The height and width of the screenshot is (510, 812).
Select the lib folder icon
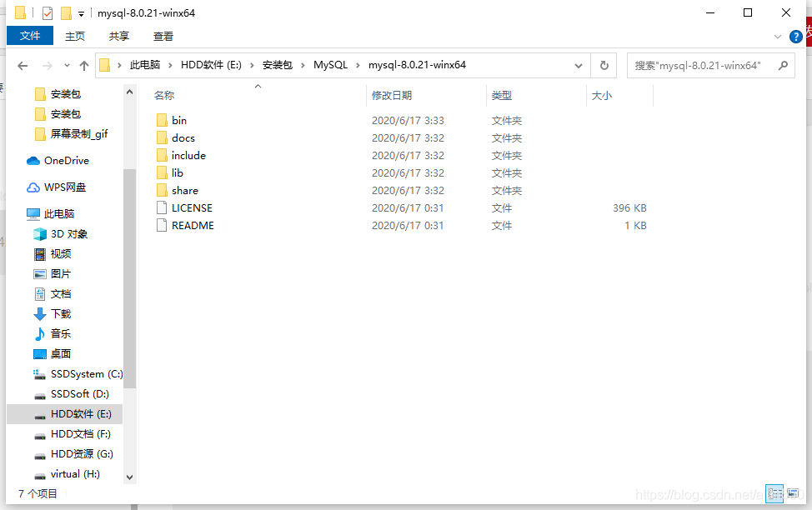162,173
